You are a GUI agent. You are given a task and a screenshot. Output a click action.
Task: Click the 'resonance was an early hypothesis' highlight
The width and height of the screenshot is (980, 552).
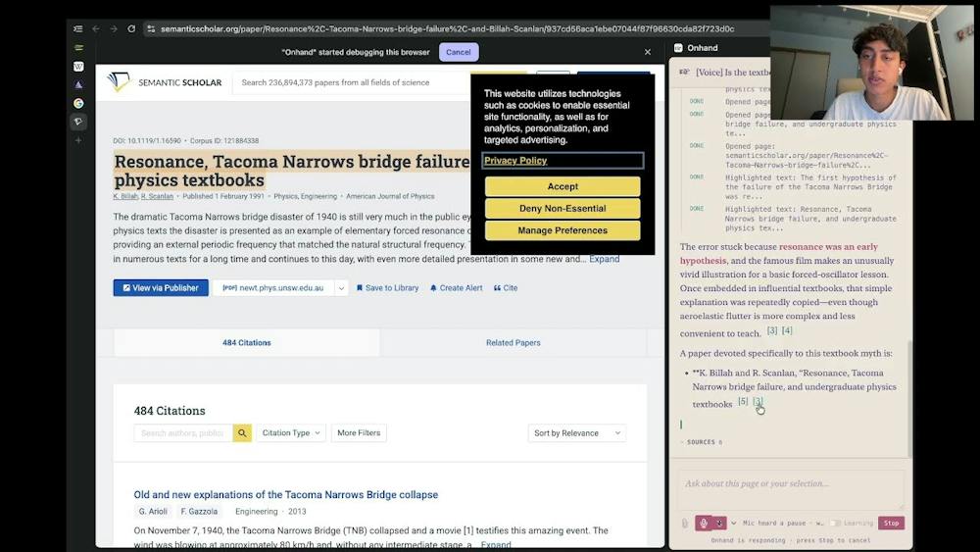[779, 254]
